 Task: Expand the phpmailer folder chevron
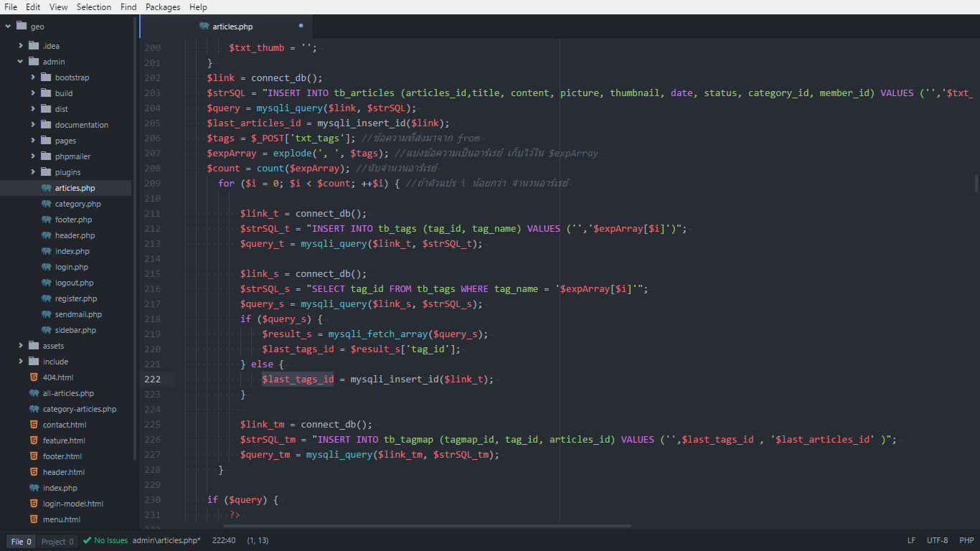(33, 156)
